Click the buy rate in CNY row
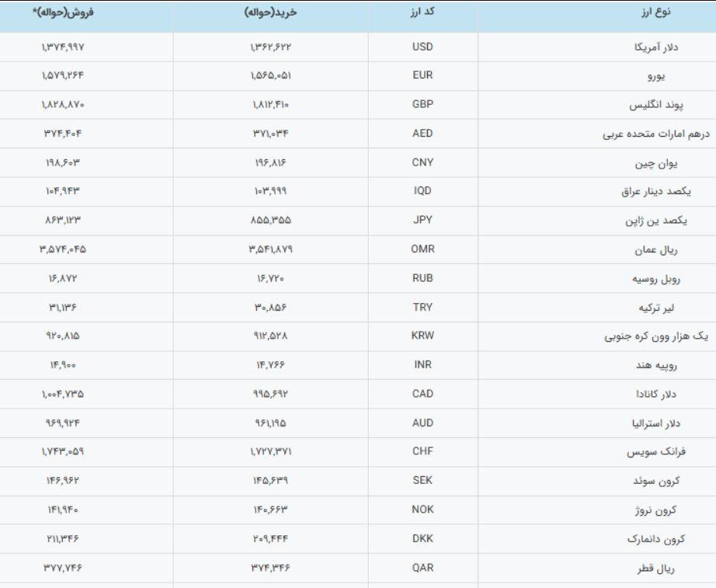The image size is (716, 588). click(267, 163)
